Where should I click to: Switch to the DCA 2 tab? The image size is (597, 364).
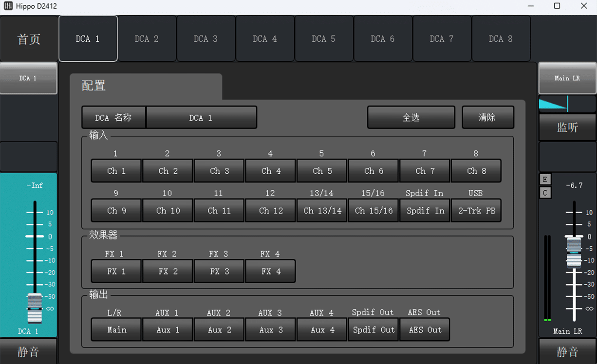pyautogui.click(x=147, y=39)
